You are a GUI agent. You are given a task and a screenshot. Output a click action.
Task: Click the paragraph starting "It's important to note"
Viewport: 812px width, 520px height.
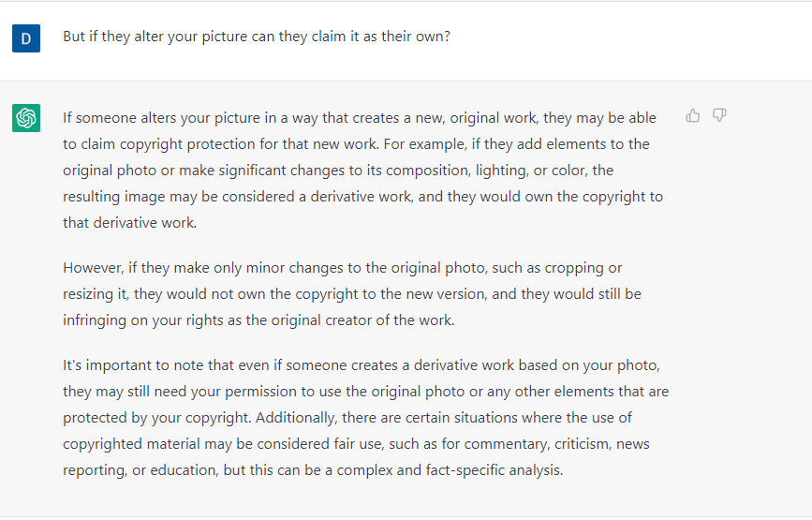coord(365,417)
